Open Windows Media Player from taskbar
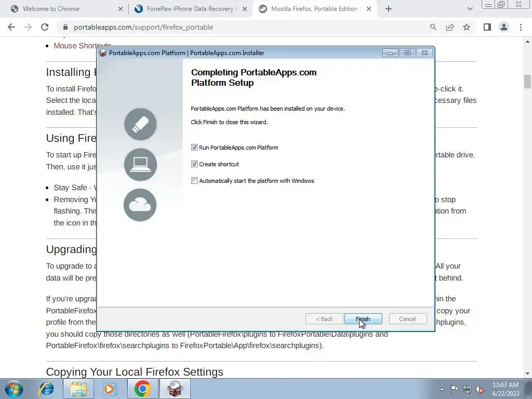 110,389
